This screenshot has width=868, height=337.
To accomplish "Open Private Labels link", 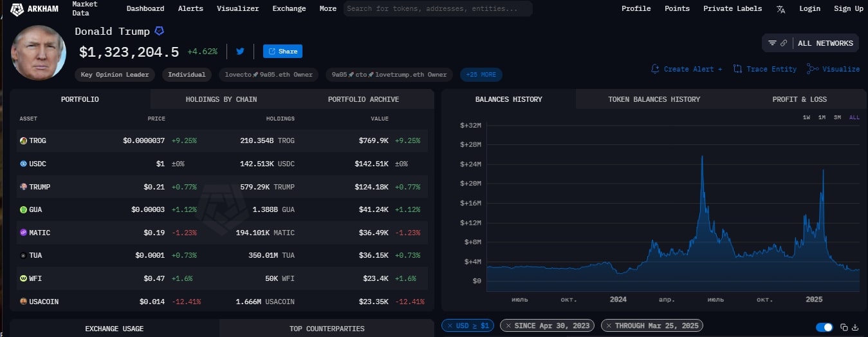I will point(732,8).
